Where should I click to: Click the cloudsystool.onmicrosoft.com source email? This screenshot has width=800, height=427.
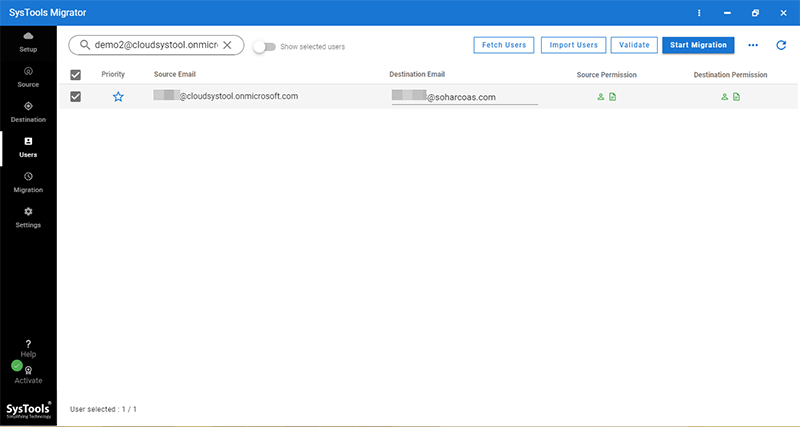[x=226, y=96]
